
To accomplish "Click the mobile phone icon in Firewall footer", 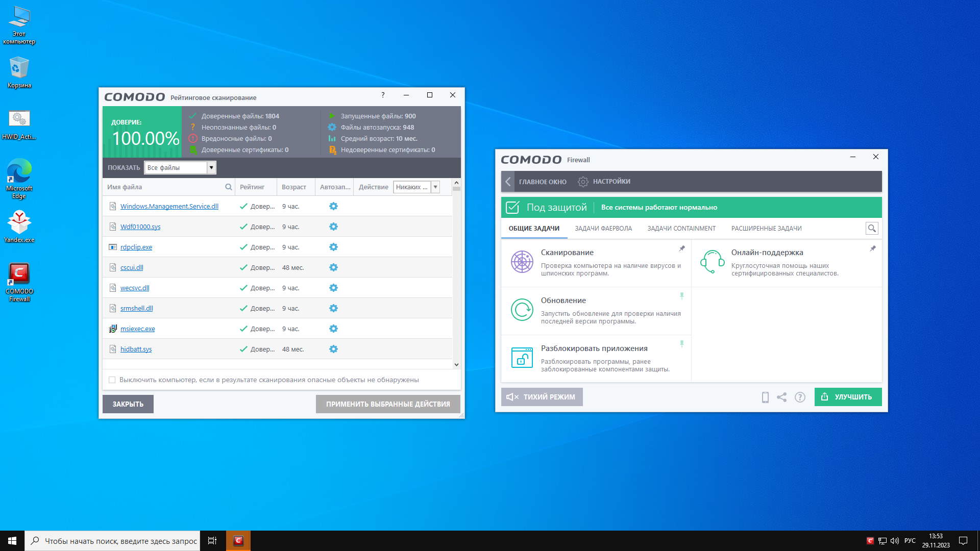I will coord(765,397).
